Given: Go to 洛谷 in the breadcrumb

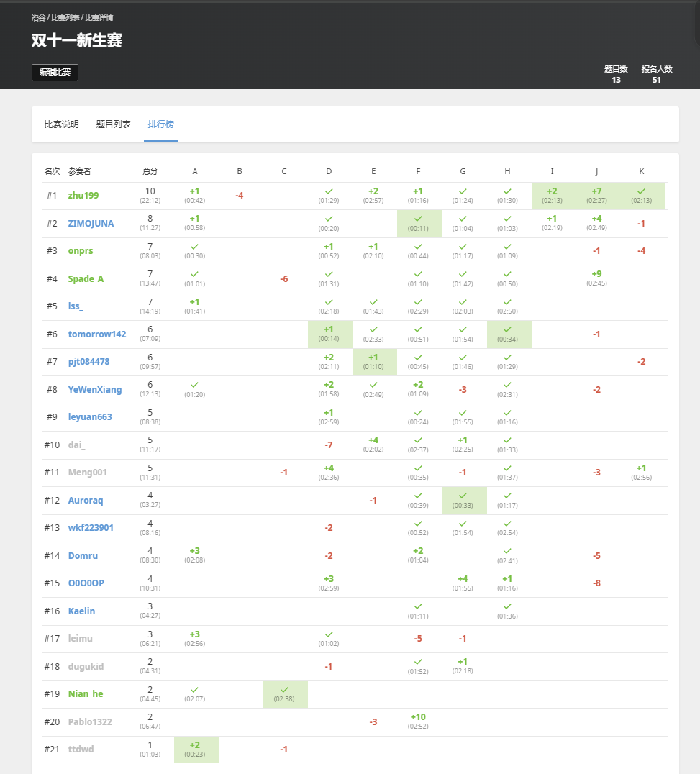Looking at the screenshot, I should tap(38, 17).
